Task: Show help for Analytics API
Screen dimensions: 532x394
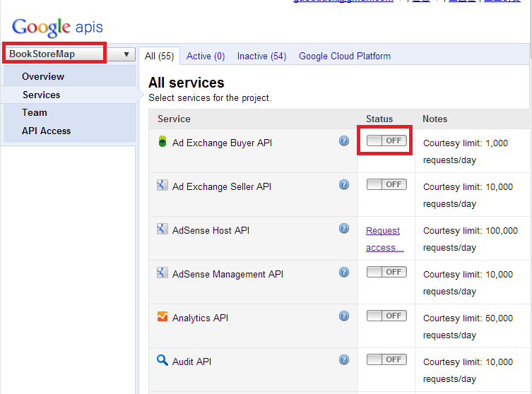Action: click(x=344, y=316)
